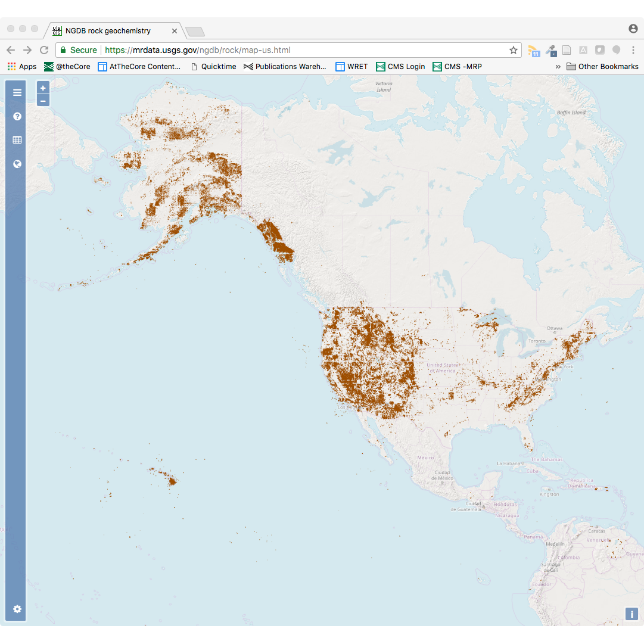644x644 pixels.
Task: Bookmark this page with the star icon
Action: [x=513, y=50]
